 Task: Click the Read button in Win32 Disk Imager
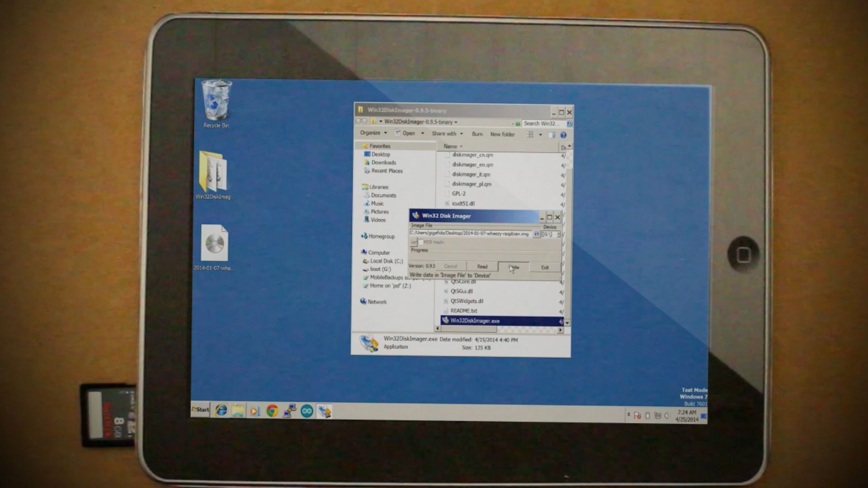(482, 267)
